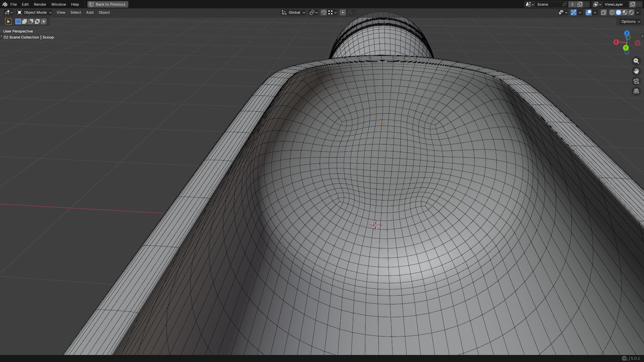
Task: Toggle viewport gizmos display
Action: (x=574, y=12)
